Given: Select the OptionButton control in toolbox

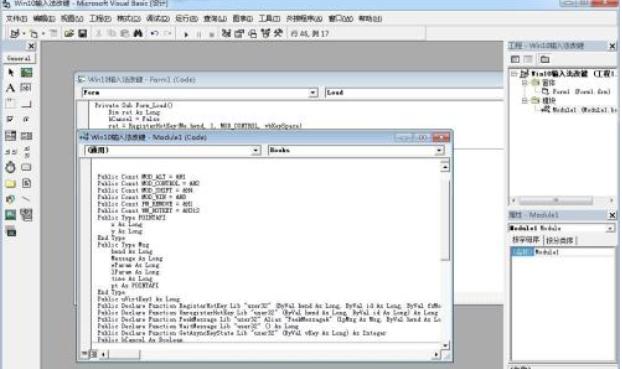Looking at the screenshot, I should 26,119.
